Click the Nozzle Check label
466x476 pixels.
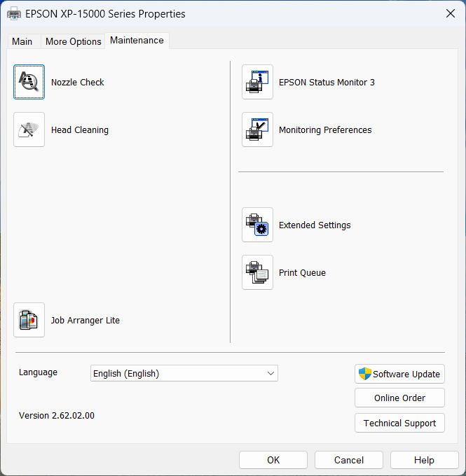78,83
